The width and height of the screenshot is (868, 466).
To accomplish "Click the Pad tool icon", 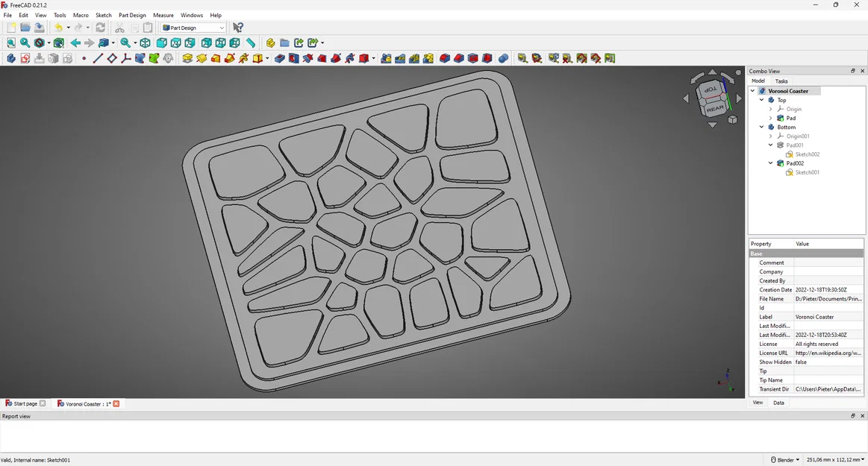I will tap(187, 58).
